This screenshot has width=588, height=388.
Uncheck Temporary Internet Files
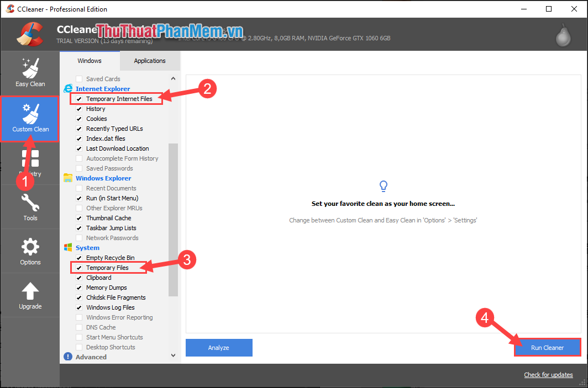tap(80, 98)
